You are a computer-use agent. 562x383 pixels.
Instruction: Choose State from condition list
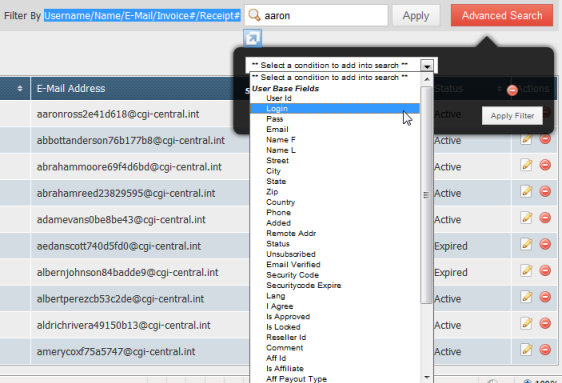coord(335,181)
